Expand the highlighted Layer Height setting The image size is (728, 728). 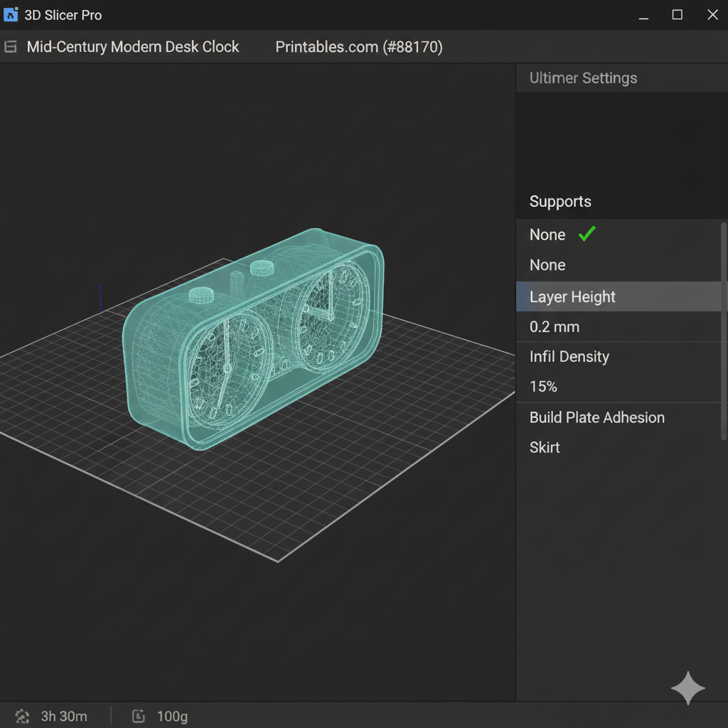point(572,297)
